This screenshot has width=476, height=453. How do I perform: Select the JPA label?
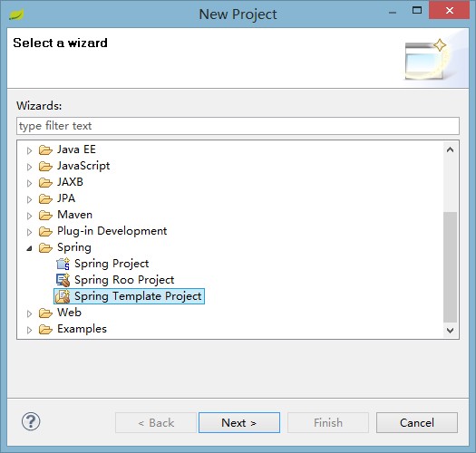(x=66, y=198)
